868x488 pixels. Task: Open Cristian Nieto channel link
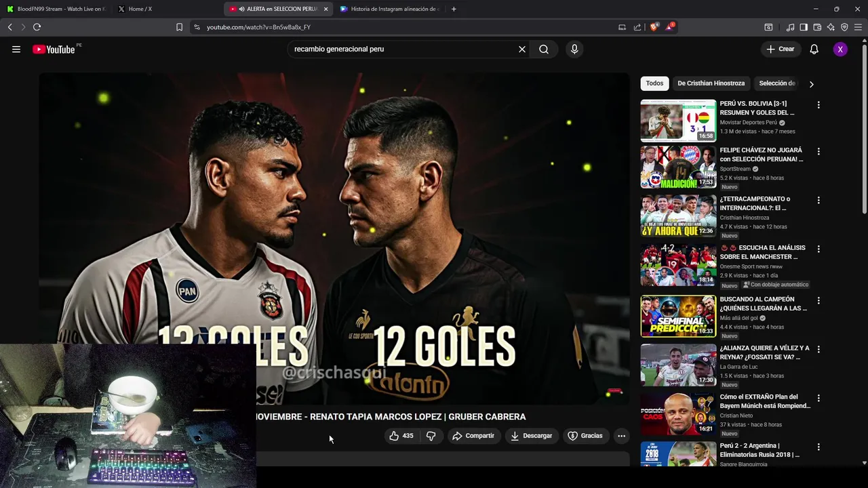tap(736, 415)
